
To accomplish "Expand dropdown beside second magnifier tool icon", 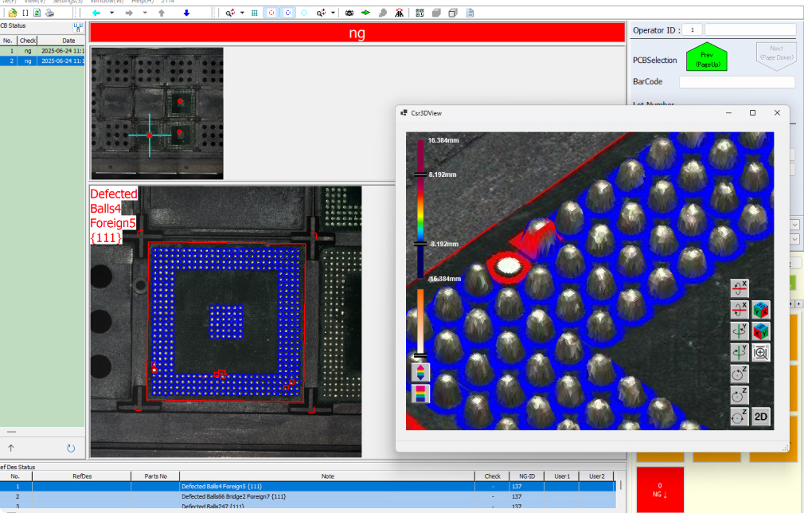I will (x=333, y=14).
